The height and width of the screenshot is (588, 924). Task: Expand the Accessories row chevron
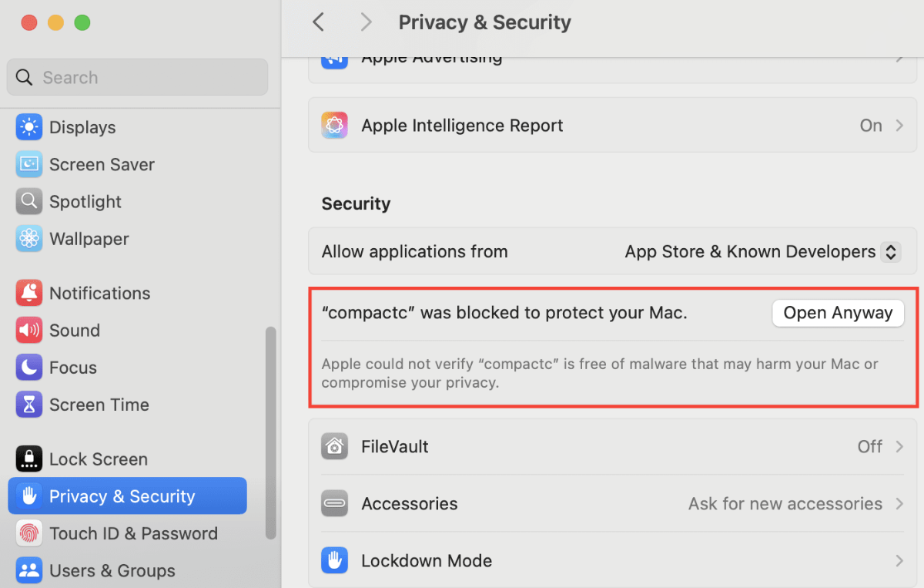(899, 504)
